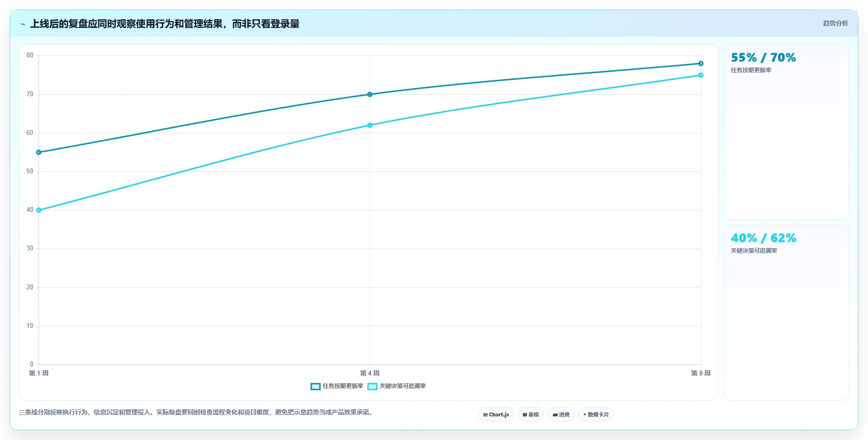
Task: Click the 55% / 70% metric value
Action: tap(763, 58)
